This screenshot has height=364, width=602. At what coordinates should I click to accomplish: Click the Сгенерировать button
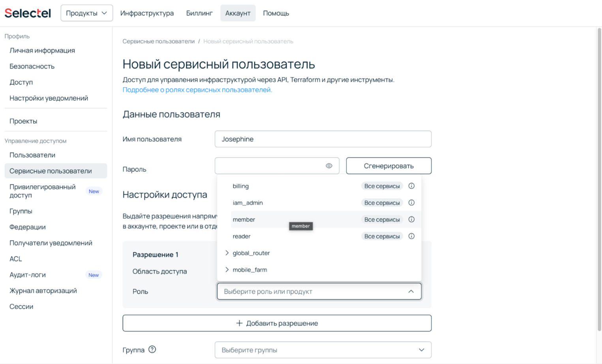point(388,166)
